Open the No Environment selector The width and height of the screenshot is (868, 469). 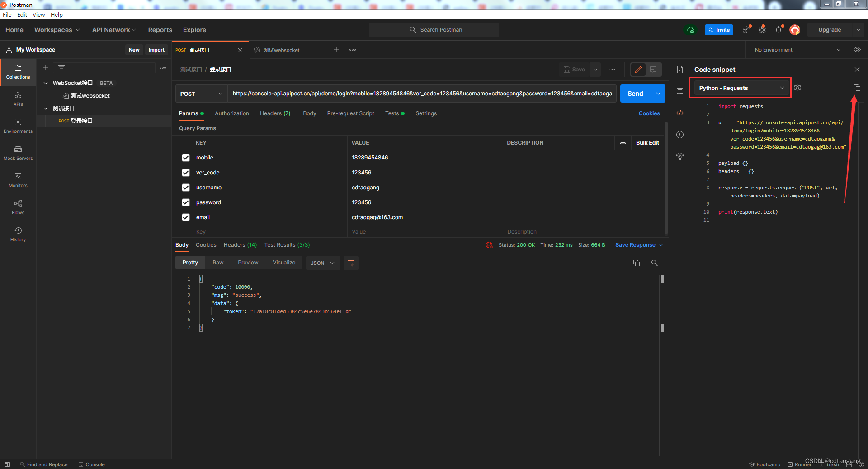tap(797, 50)
